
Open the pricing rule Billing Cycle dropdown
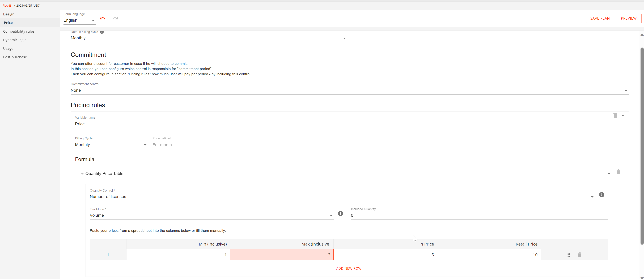[112, 145]
